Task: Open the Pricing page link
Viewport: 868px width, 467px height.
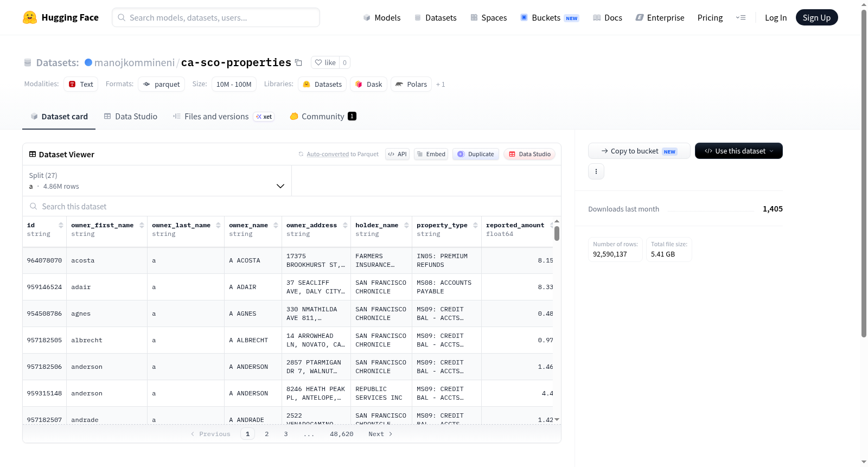Action: [710, 17]
